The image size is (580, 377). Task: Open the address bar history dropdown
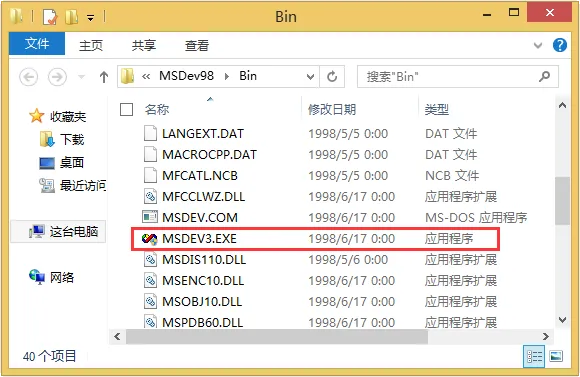310,77
